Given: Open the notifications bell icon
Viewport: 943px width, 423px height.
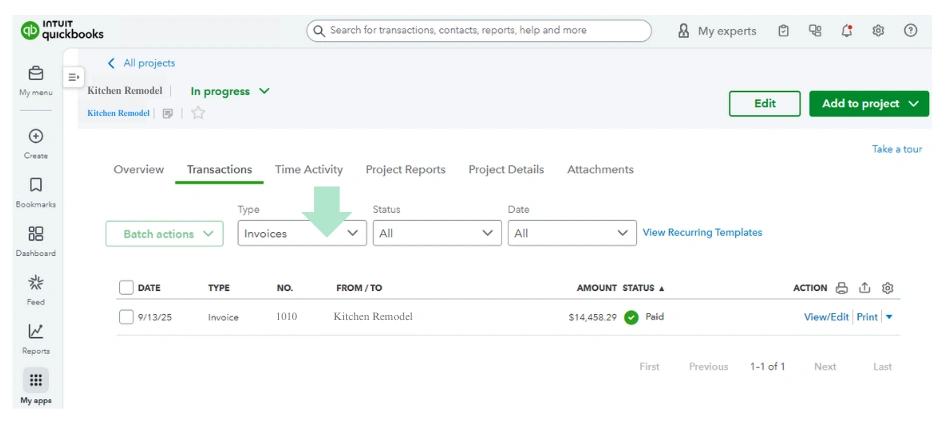Looking at the screenshot, I should [847, 31].
